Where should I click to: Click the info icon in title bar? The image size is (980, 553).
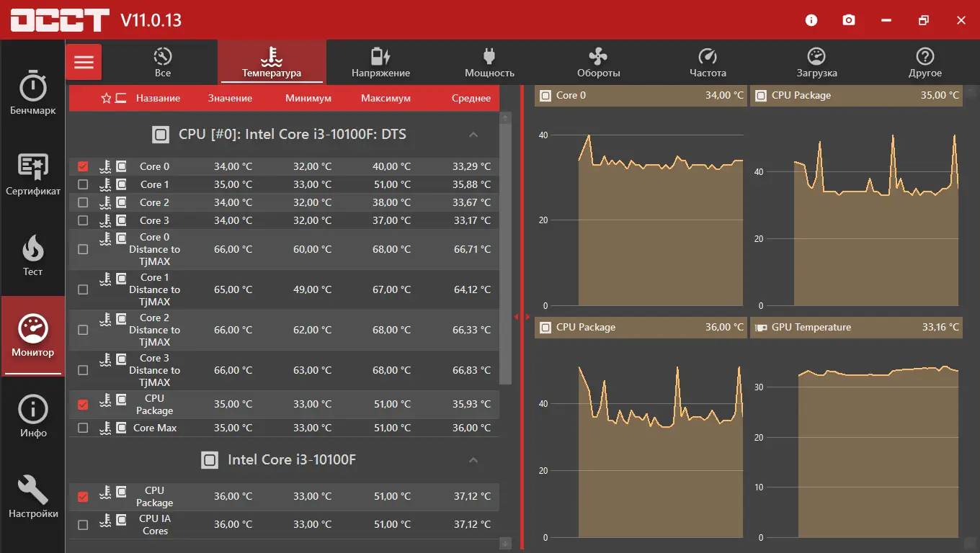point(811,20)
